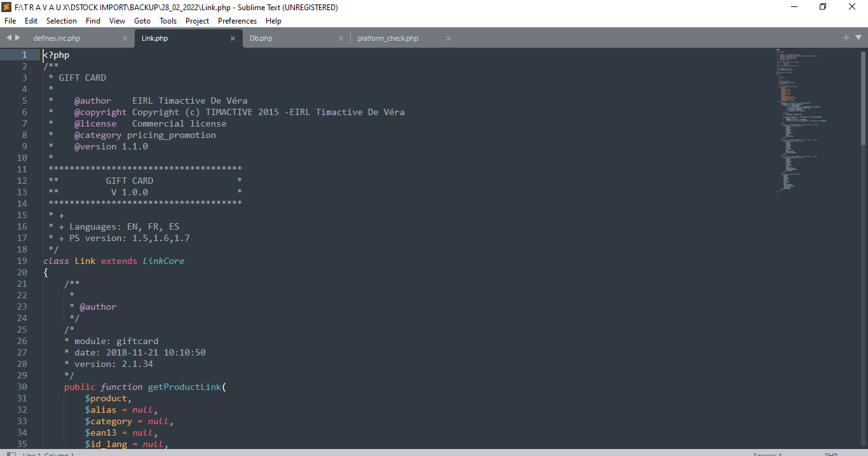The image size is (868, 456).
Task: Open the View menu
Action: [118, 21]
